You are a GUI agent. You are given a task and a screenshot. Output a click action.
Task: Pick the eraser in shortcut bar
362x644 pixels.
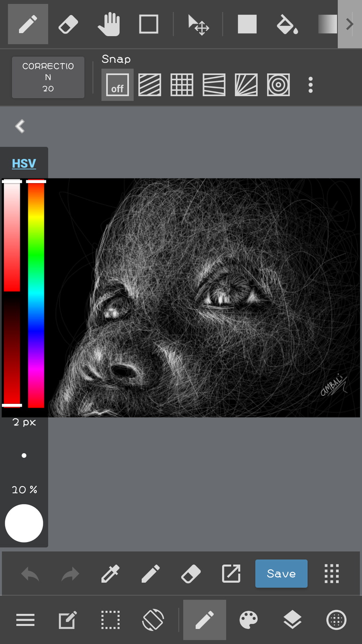point(191,574)
